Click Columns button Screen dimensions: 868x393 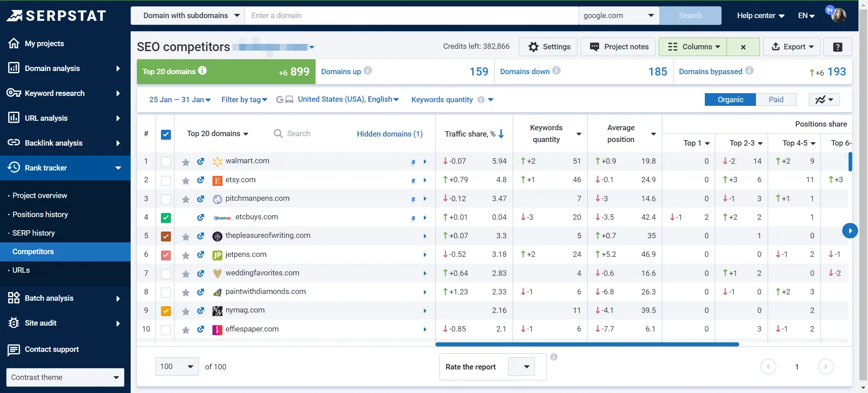[693, 47]
